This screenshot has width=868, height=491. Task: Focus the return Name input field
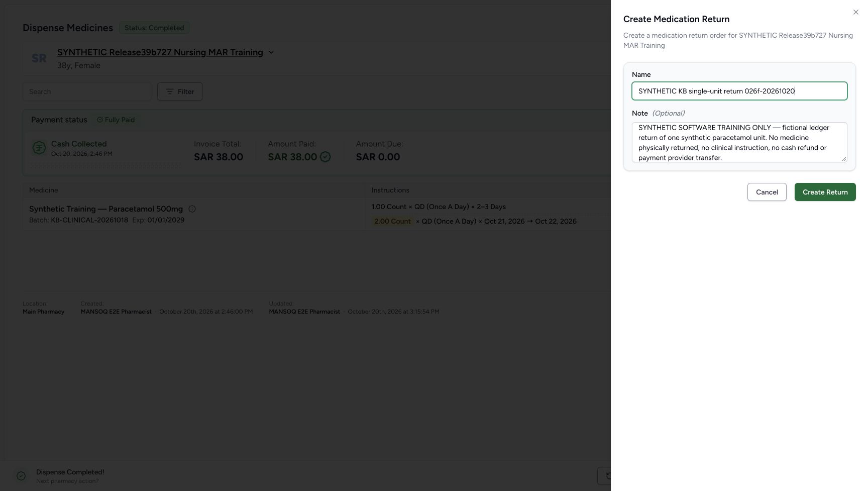click(739, 91)
